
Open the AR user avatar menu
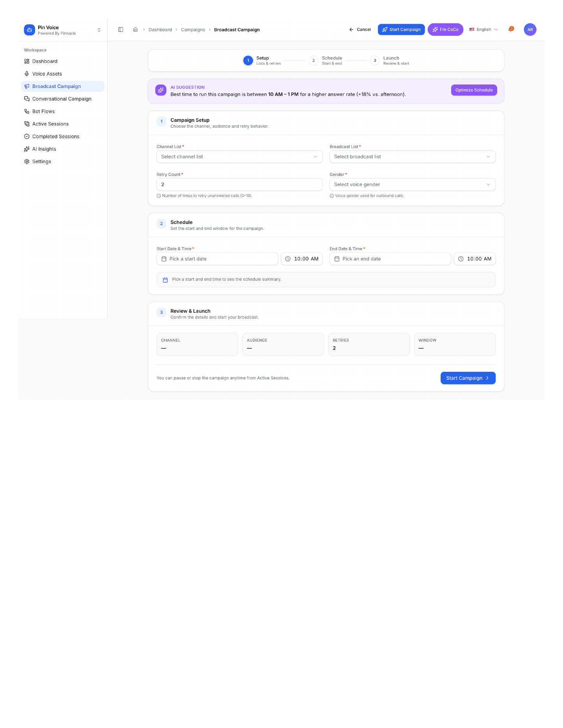click(530, 30)
